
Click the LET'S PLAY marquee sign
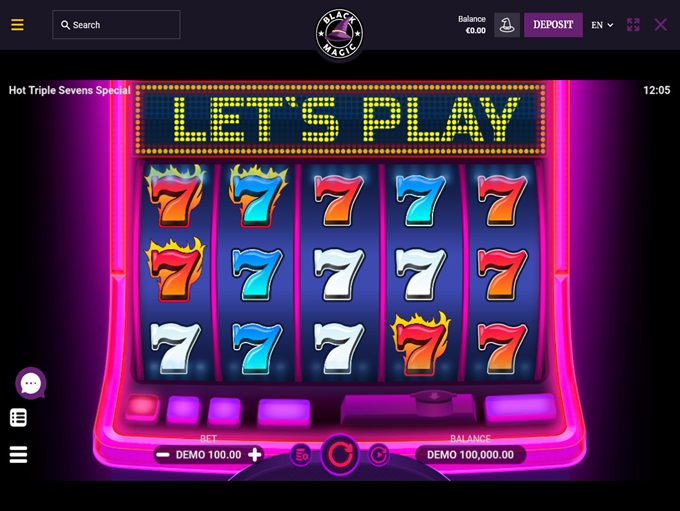[340, 119]
